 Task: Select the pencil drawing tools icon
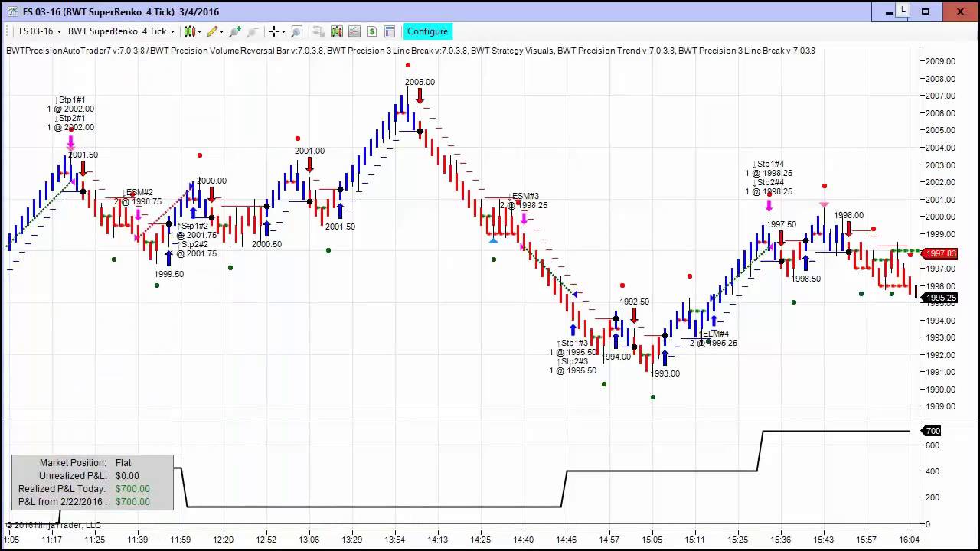click(x=212, y=31)
